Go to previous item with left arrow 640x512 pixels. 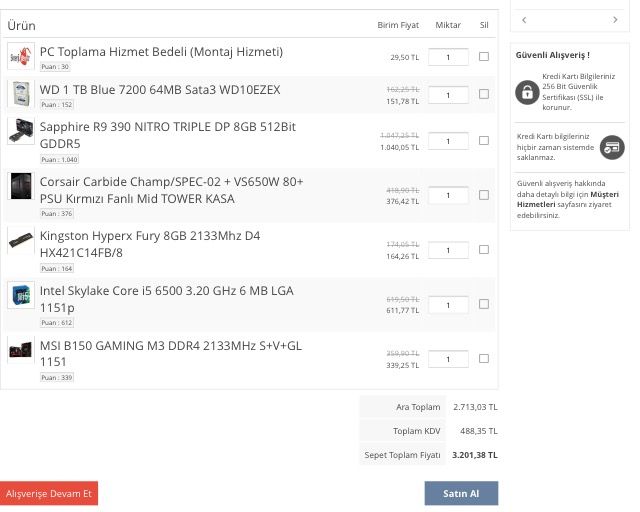524,20
